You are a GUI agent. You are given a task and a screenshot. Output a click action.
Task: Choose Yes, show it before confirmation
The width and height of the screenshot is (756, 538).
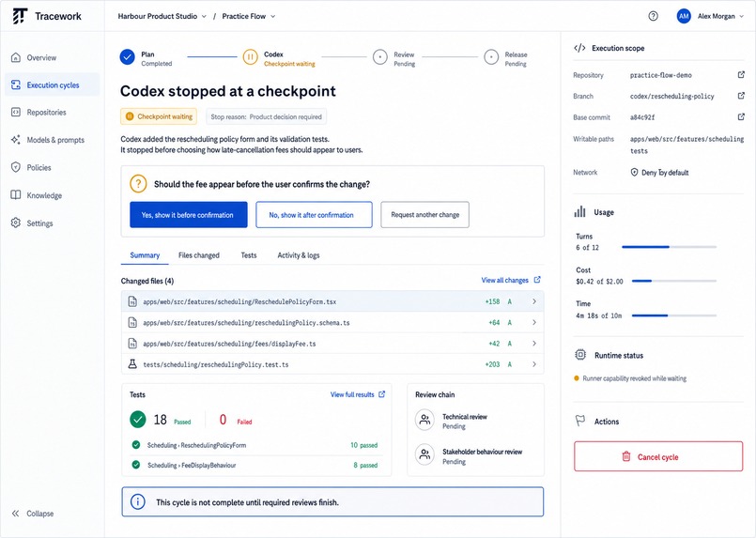(189, 214)
